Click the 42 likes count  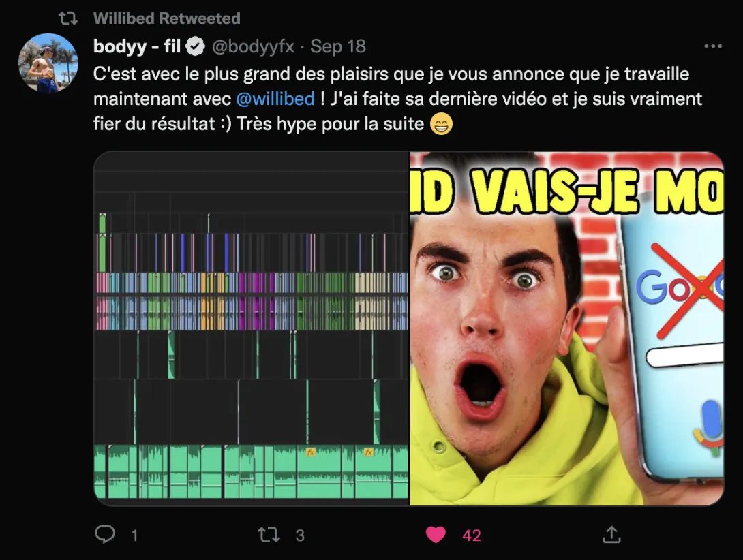pos(472,535)
